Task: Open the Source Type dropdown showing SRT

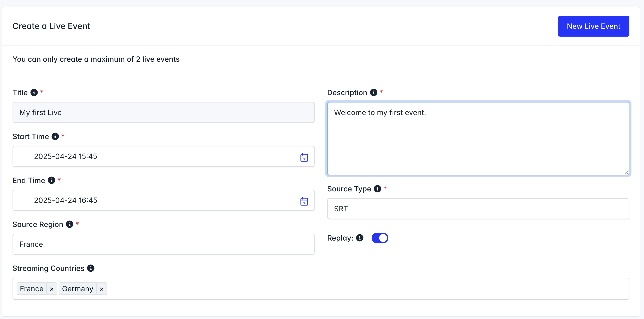Action: pyautogui.click(x=478, y=209)
